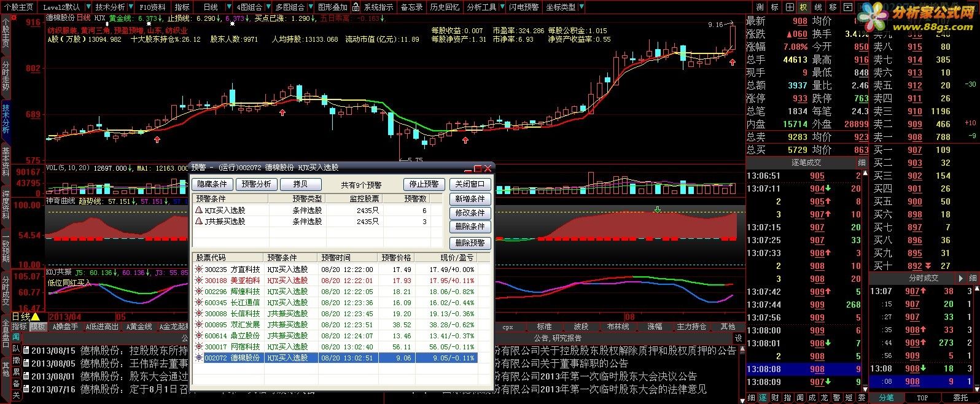Click alert icon of 600345 长江通信 row
The image size is (980, 404).
pos(198,302)
